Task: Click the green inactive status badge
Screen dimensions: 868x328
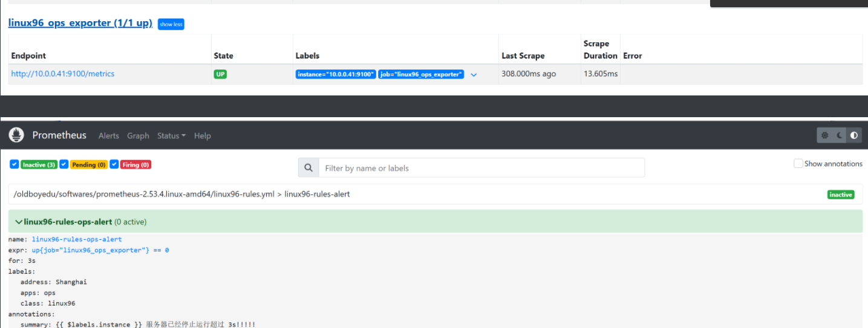Action: click(x=840, y=195)
